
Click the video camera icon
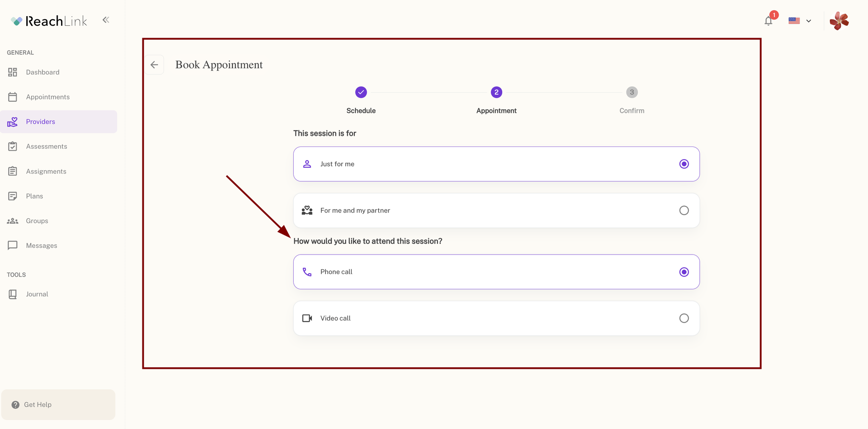[307, 318]
